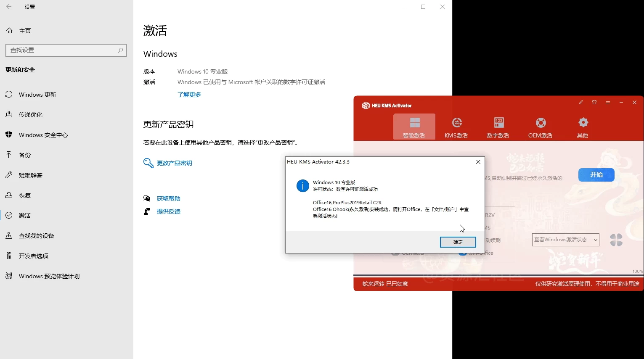
Task: Click the 更改产品密钥 link
Action: click(174, 163)
